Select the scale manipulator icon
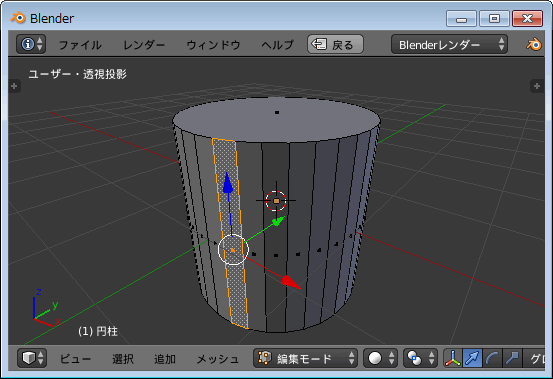The image size is (553, 379). point(512,358)
